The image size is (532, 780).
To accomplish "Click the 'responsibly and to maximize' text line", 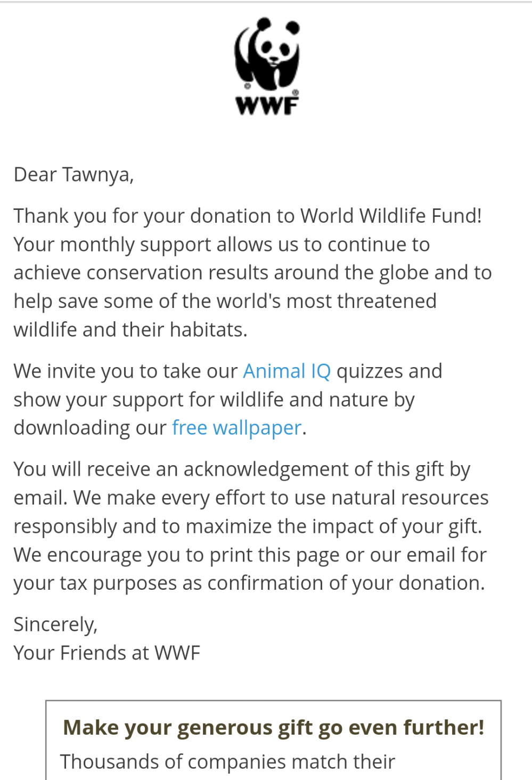I will click(x=248, y=526).
